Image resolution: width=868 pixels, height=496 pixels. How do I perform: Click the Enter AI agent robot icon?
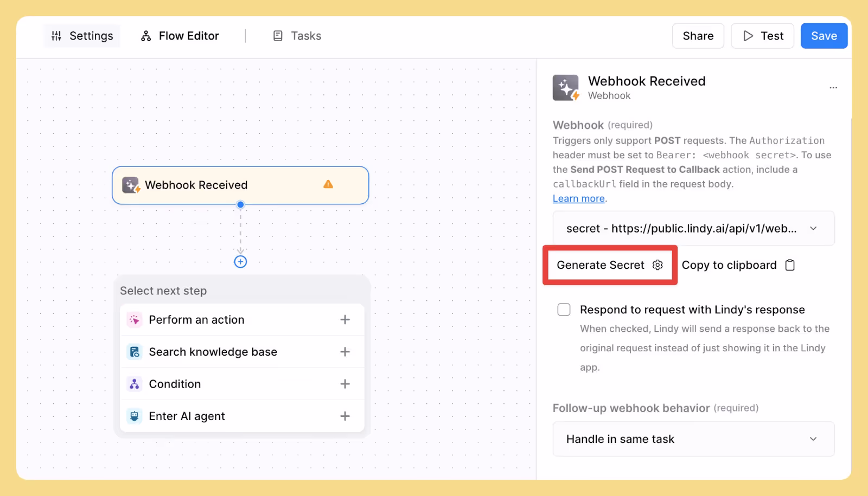(135, 416)
